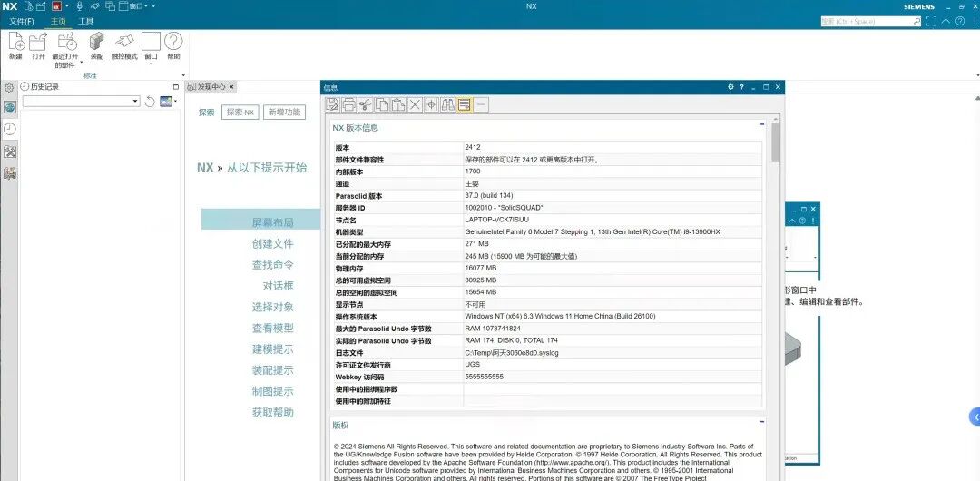Viewport: 980px width, 481px height.
Task: Maximize the 历史记录 panel
Action: click(176, 87)
